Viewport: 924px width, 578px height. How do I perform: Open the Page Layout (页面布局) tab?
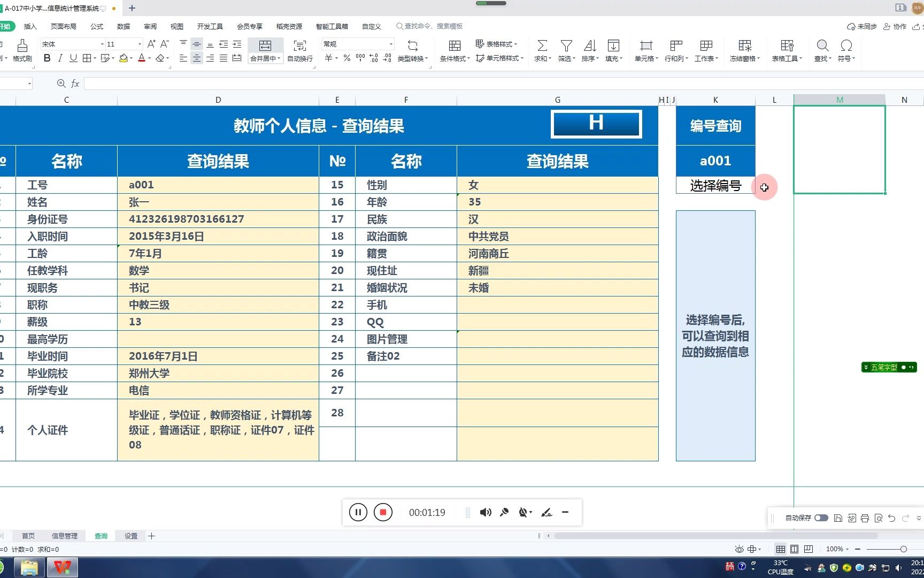click(64, 26)
